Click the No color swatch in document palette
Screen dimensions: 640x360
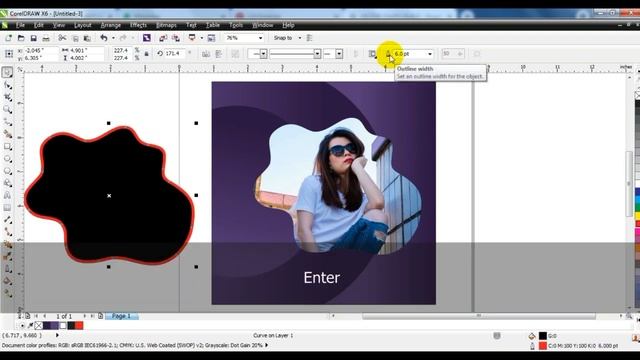pyautogui.click(x=38, y=325)
